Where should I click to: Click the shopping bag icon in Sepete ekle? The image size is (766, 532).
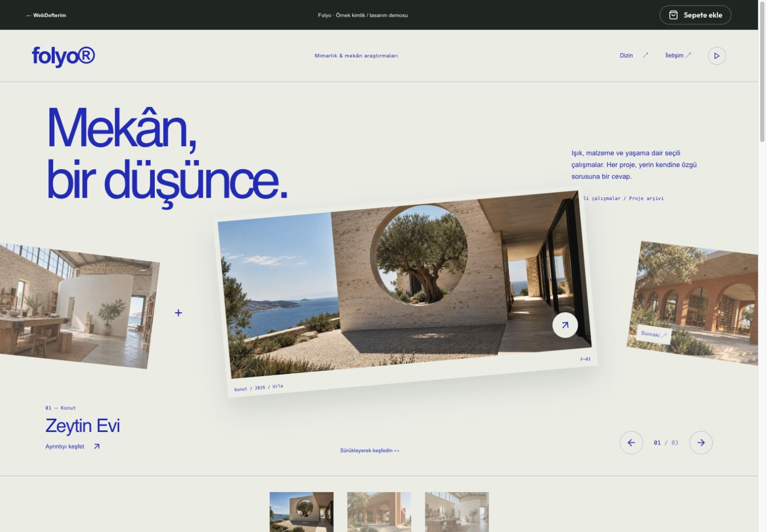[673, 15]
